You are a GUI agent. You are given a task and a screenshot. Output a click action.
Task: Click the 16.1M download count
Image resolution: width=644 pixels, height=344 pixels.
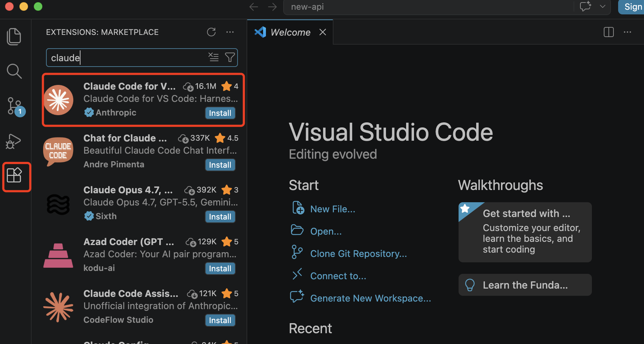(200, 86)
